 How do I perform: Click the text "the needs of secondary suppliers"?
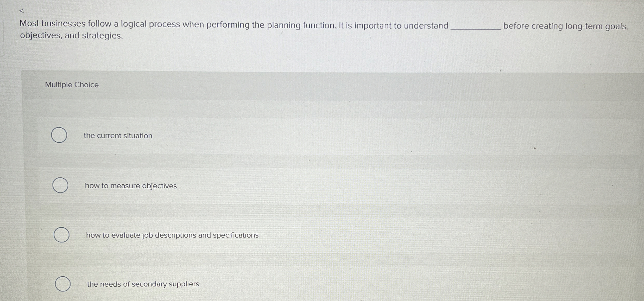(x=143, y=284)
